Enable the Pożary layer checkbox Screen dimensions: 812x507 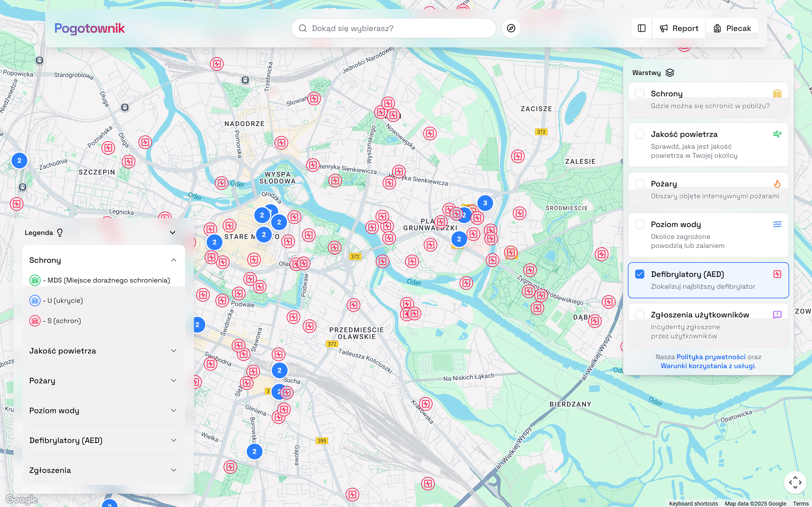coord(640,184)
